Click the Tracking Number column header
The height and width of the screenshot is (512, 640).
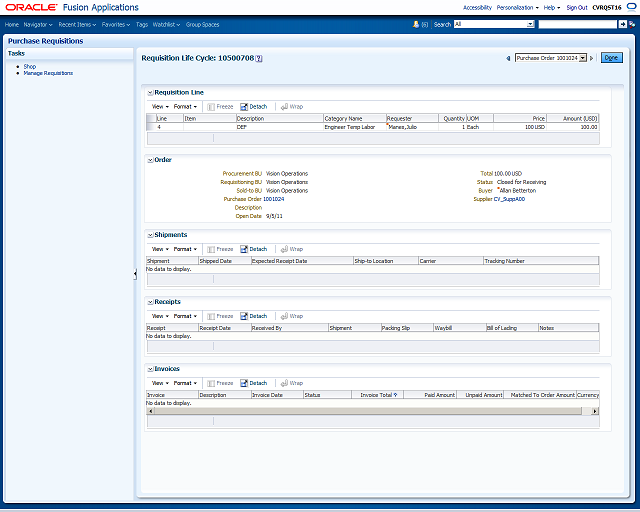point(541,261)
